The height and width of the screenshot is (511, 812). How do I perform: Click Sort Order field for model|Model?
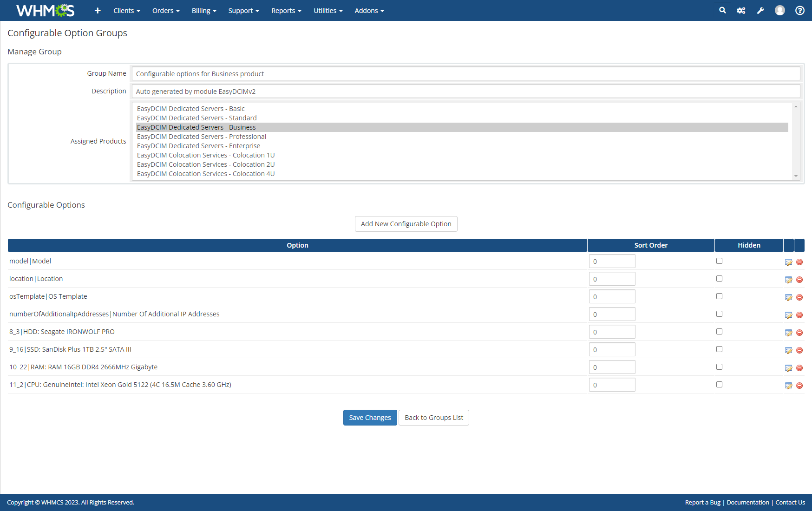(x=612, y=261)
